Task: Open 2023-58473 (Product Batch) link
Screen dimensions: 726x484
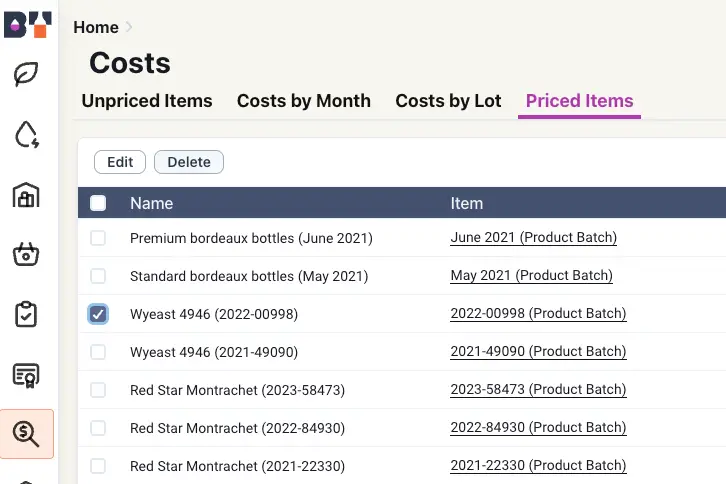Action: 538,389
